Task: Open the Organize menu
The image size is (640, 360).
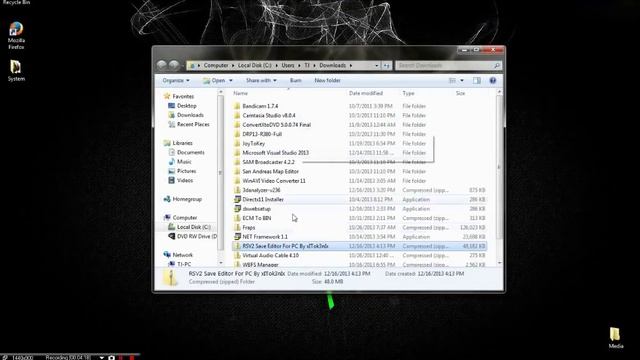Action: (x=176, y=80)
